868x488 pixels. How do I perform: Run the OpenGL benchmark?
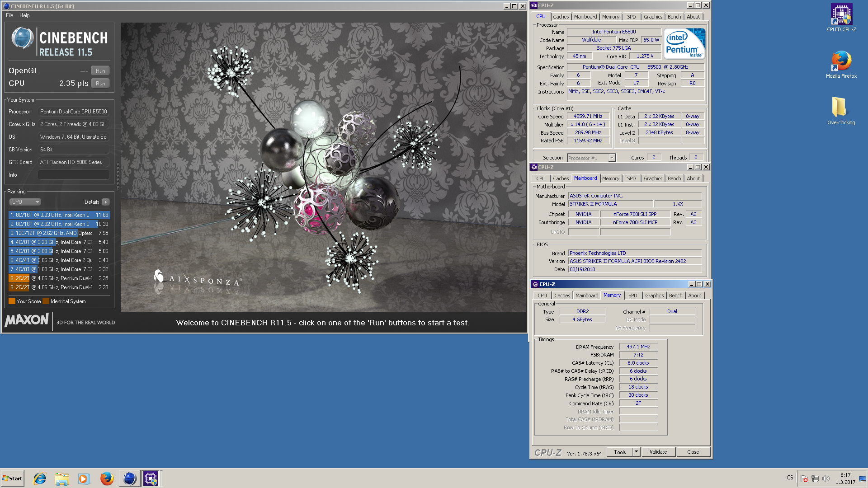pos(100,71)
